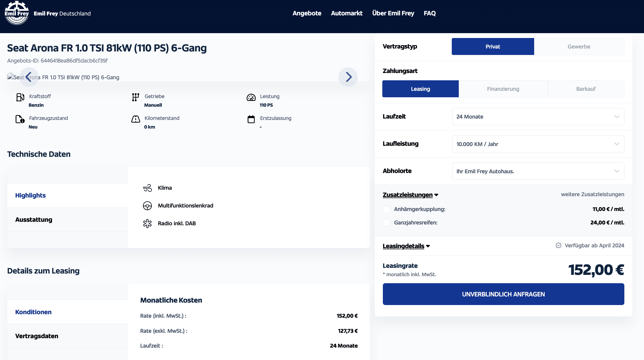Enable the Anhängerkupplung option checkbox
Screen dimensions: 644x360
coord(386,209)
